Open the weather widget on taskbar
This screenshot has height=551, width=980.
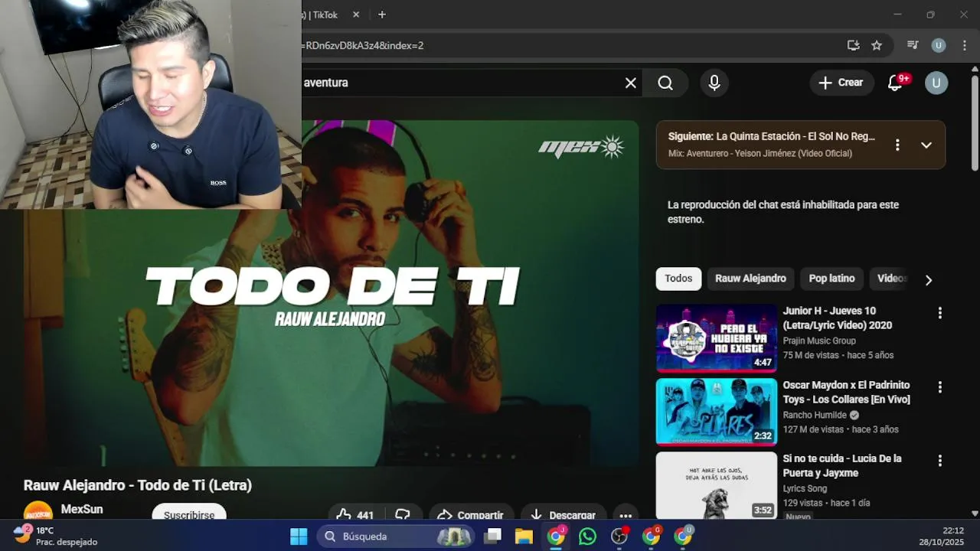(x=55, y=536)
